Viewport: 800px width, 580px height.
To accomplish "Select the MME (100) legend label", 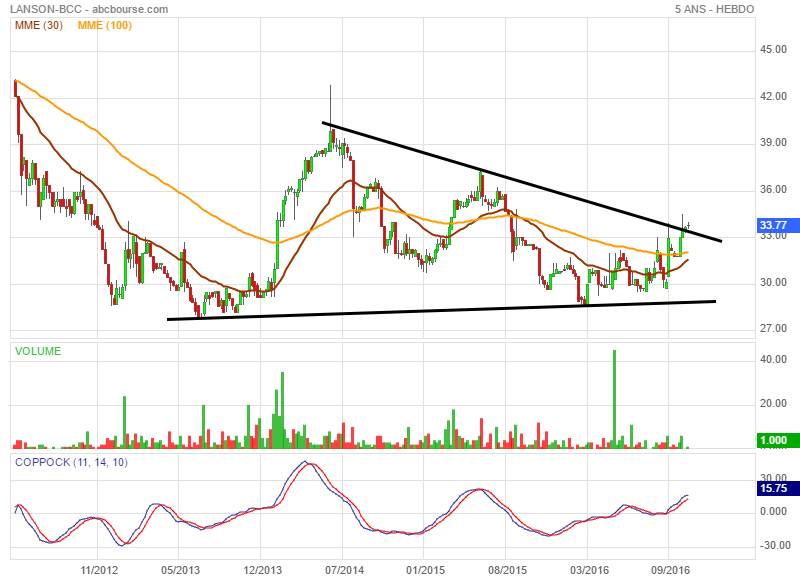I will 105,25.
